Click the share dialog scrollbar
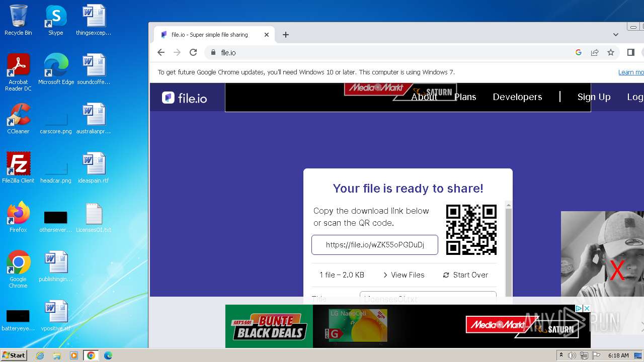 pos(509,251)
